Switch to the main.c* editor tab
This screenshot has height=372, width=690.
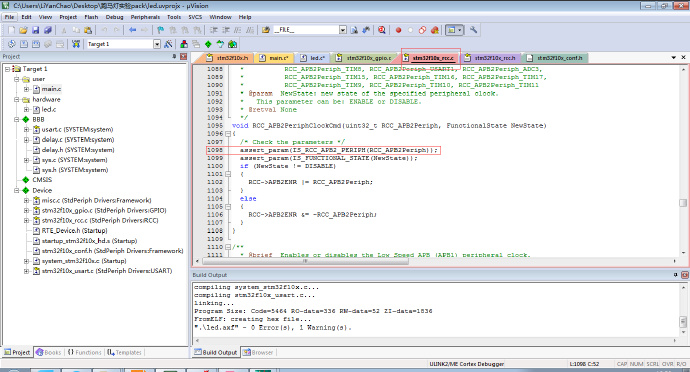[x=274, y=58]
